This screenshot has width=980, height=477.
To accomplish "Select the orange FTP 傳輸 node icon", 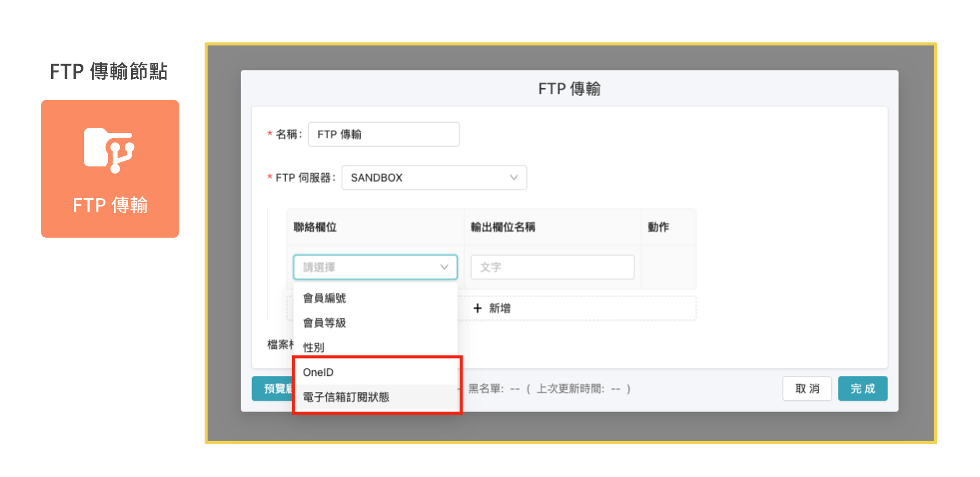I will [109, 169].
